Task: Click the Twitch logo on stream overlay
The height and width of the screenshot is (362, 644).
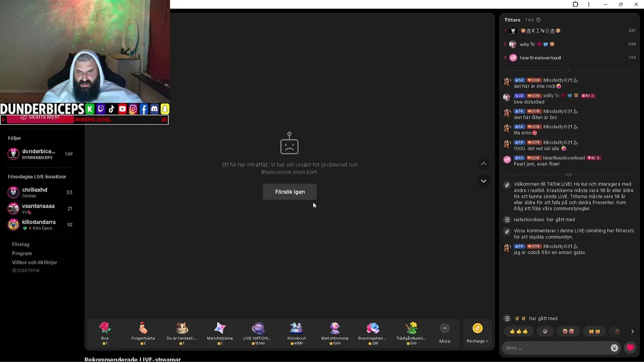Action: point(101,109)
